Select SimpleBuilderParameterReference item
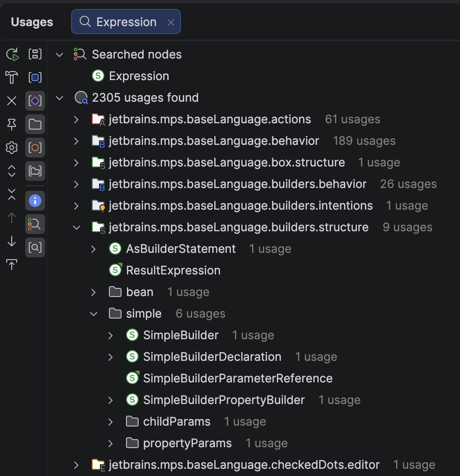The width and height of the screenshot is (460, 476). 229,378
